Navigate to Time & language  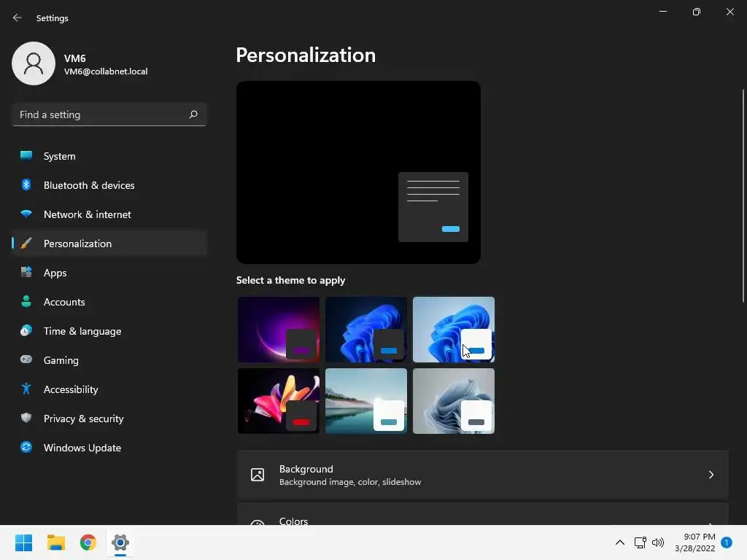coord(109,331)
